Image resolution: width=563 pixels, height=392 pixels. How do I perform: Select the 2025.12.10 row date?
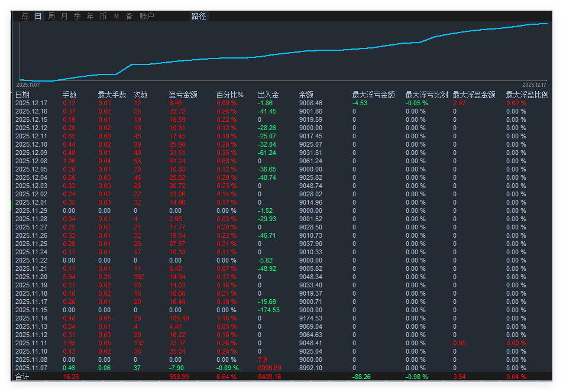pos(31,144)
